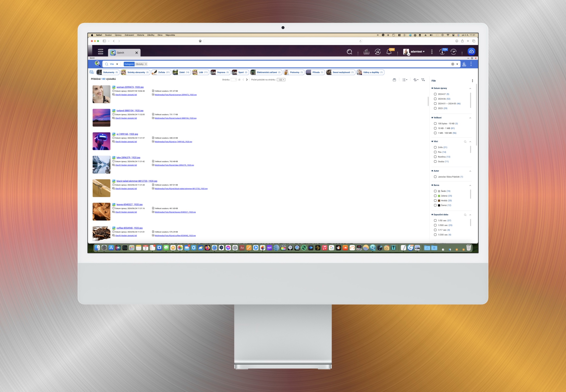Collapse the Velikost filter section
The height and width of the screenshot is (392, 566).
click(470, 118)
